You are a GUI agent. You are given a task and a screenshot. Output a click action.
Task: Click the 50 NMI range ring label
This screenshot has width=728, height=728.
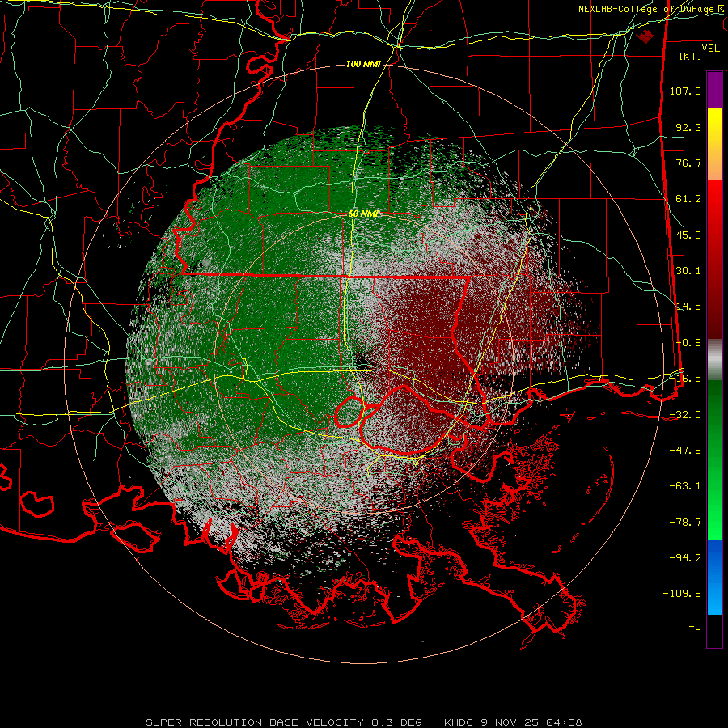pos(363,214)
